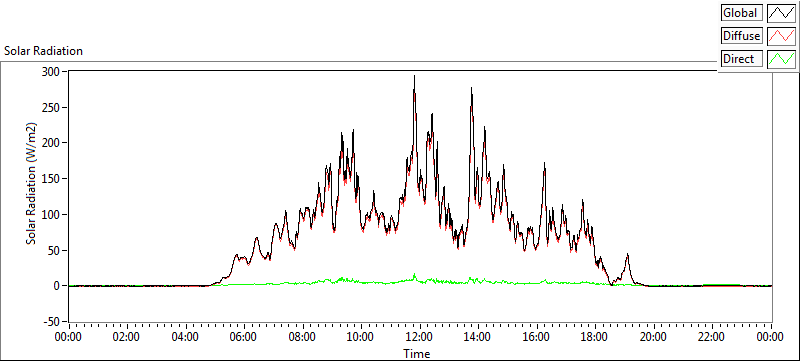
Task: Select the Direct legend label
Action: [742, 59]
